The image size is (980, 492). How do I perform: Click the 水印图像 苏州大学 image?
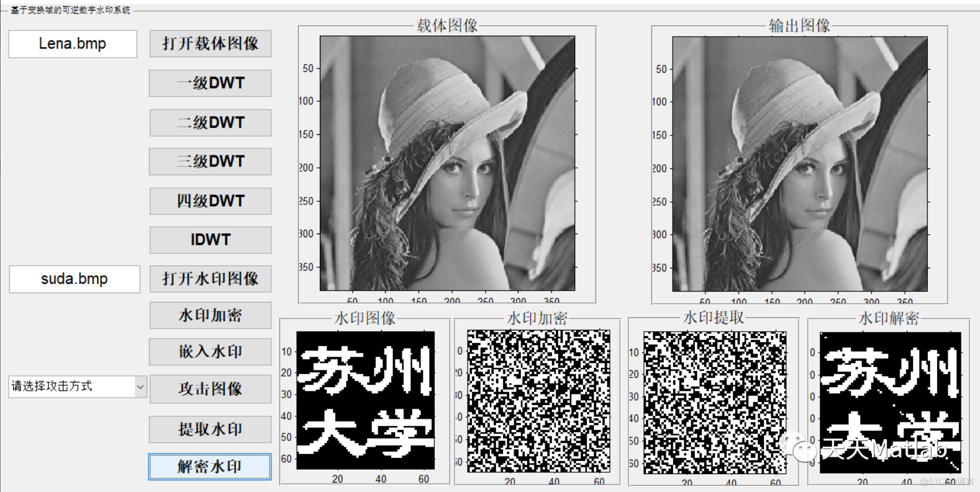tap(366, 400)
